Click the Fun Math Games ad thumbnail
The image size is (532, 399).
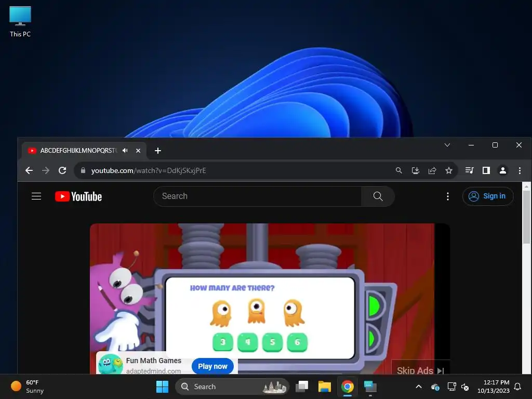click(110, 364)
